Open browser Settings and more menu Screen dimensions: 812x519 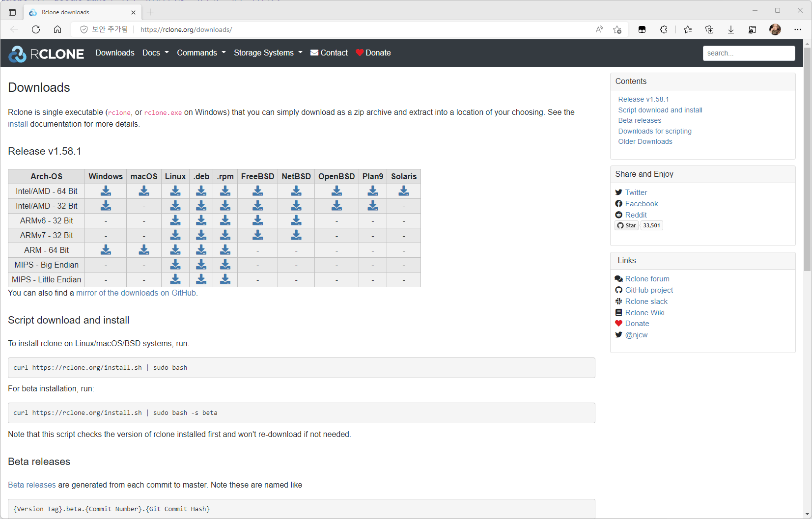798,29
